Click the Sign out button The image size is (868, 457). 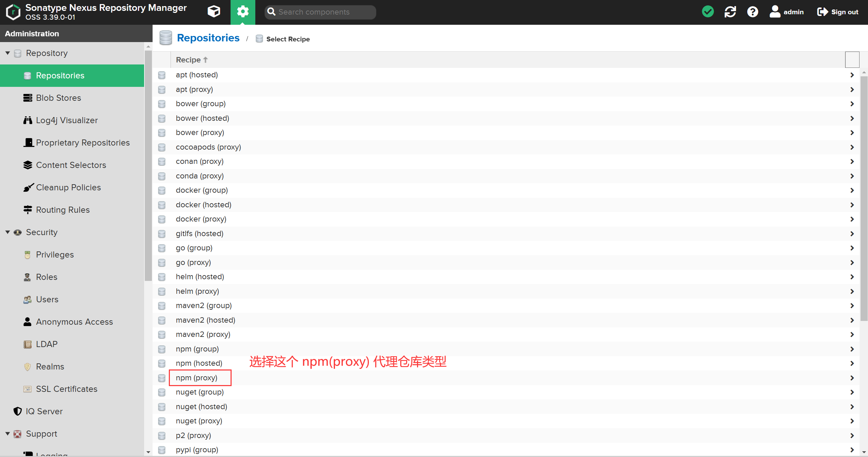(837, 12)
